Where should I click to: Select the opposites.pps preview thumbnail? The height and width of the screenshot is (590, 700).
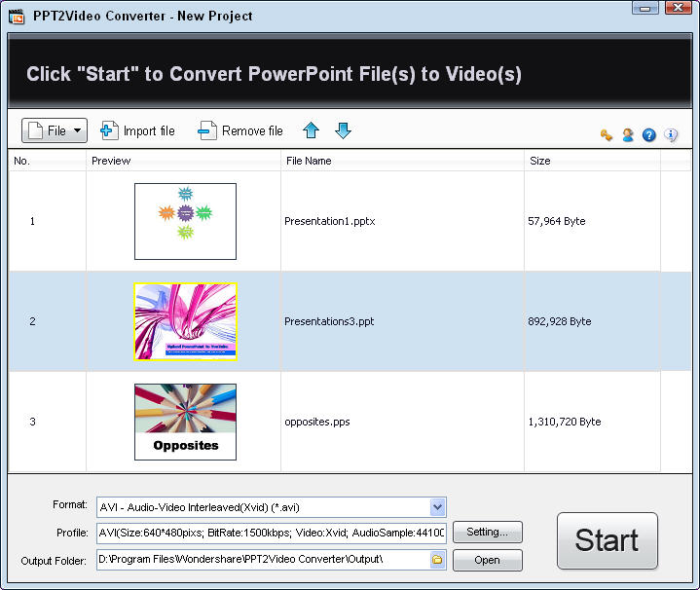(x=185, y=422)
